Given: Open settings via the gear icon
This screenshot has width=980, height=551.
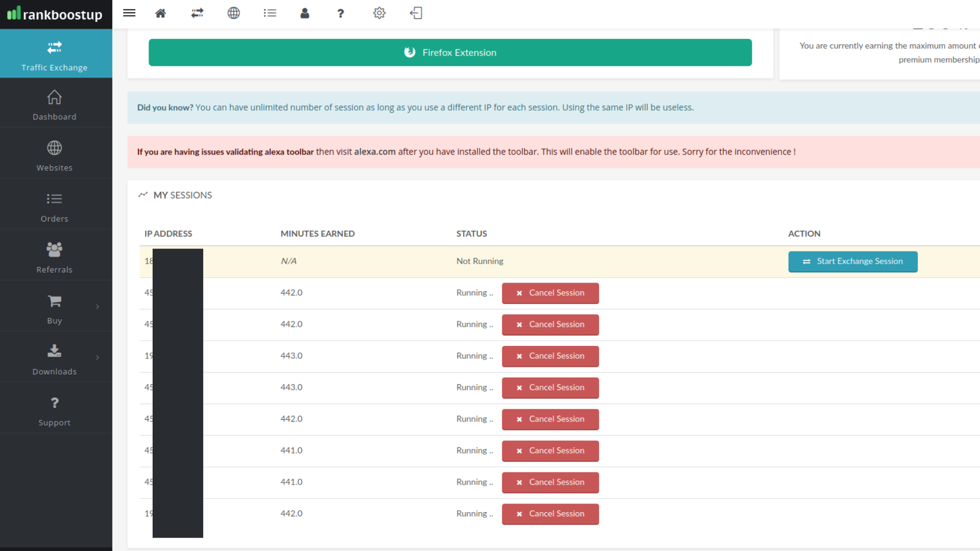Looking at the screenshot, I should click(379, 13).
